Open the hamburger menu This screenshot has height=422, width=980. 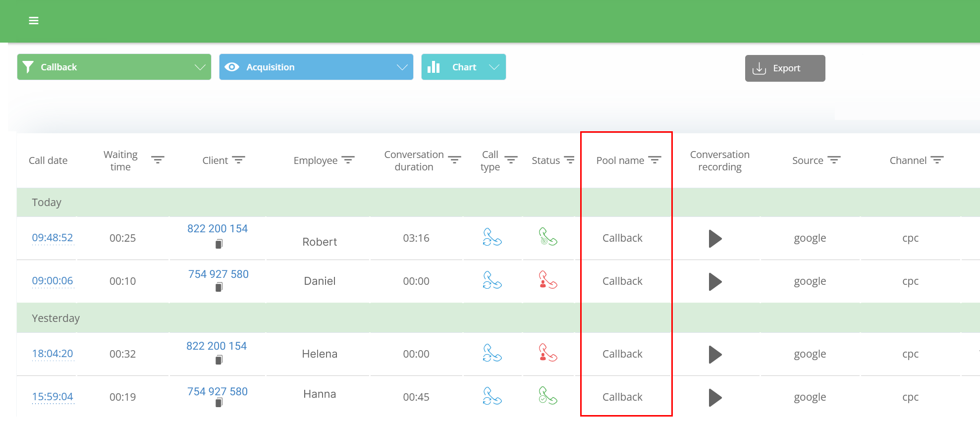coord(34,21)
